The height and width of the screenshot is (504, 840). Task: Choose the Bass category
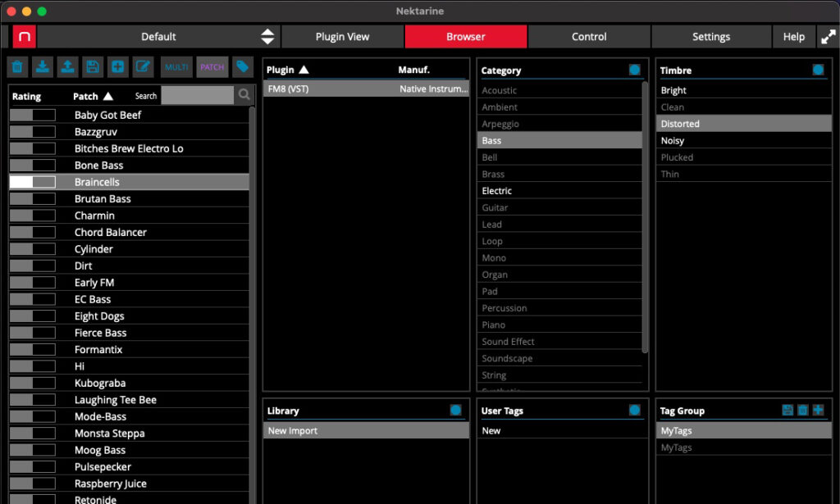click(x=559, y=140)
